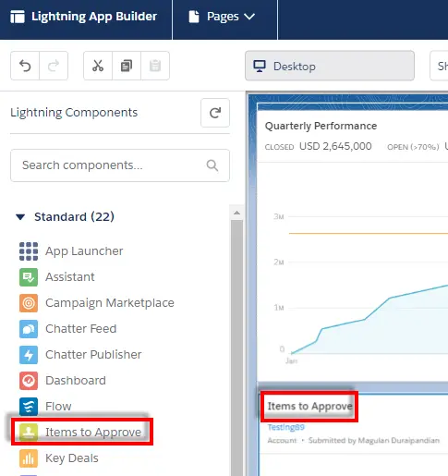
Task: Click the App Launcher grid icon
Action: (29, 251)
